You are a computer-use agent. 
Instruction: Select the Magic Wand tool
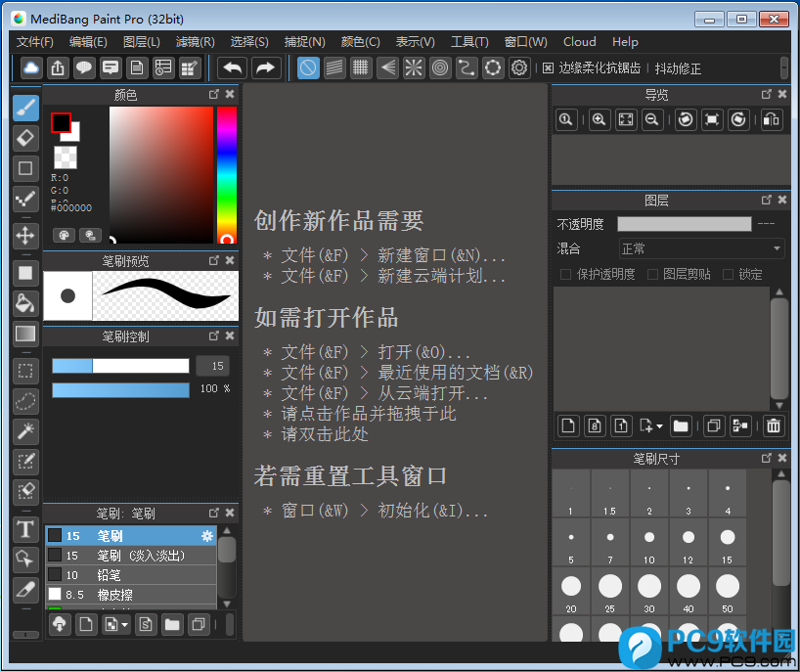click(25, 431)
